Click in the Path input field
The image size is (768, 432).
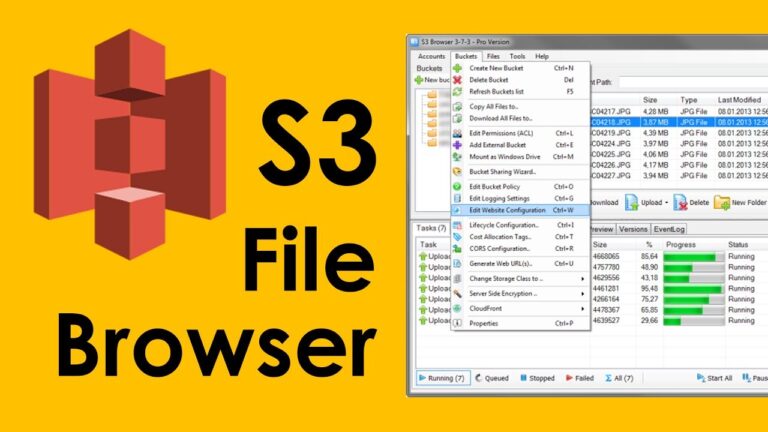pos(693,82)
